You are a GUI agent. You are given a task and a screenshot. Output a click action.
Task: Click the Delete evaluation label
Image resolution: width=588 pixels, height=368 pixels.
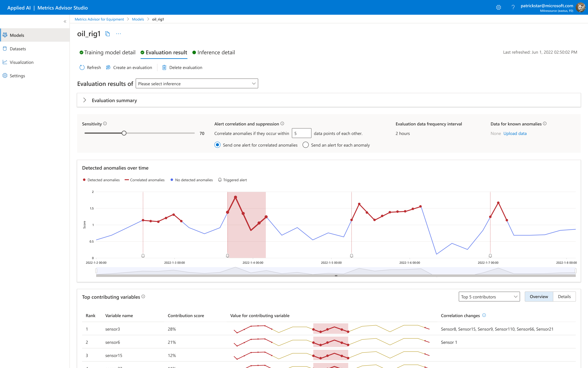(186, 67)
